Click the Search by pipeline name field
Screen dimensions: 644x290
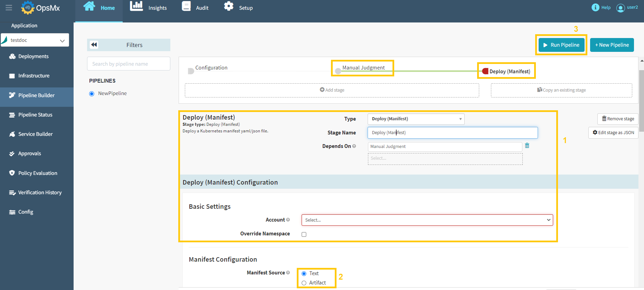click(129, 64)
